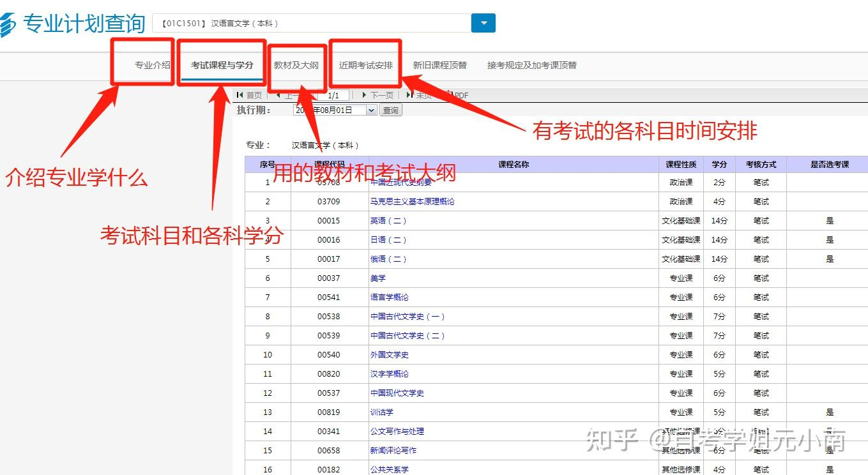Expand the 执行期 date dropdown

tap(372, 110)
